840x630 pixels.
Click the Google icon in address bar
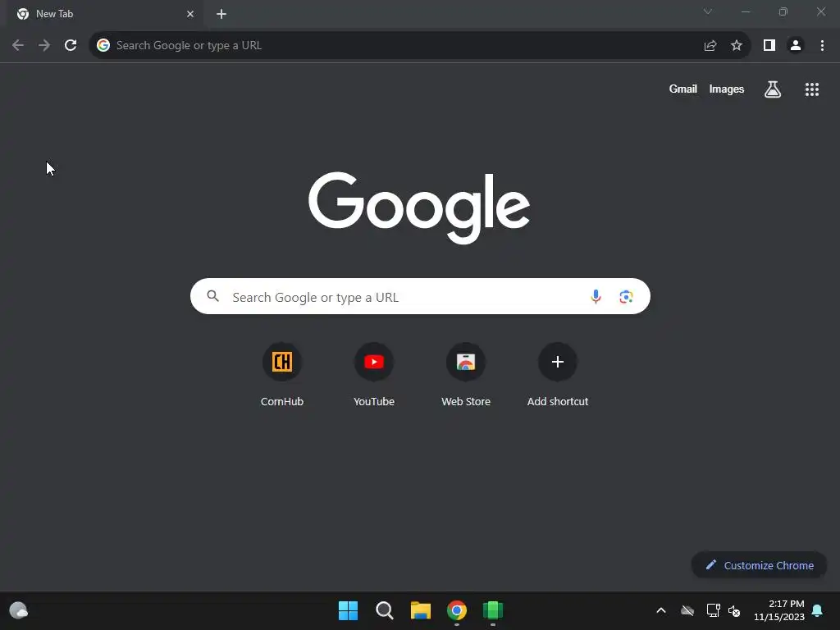[103, 46]
